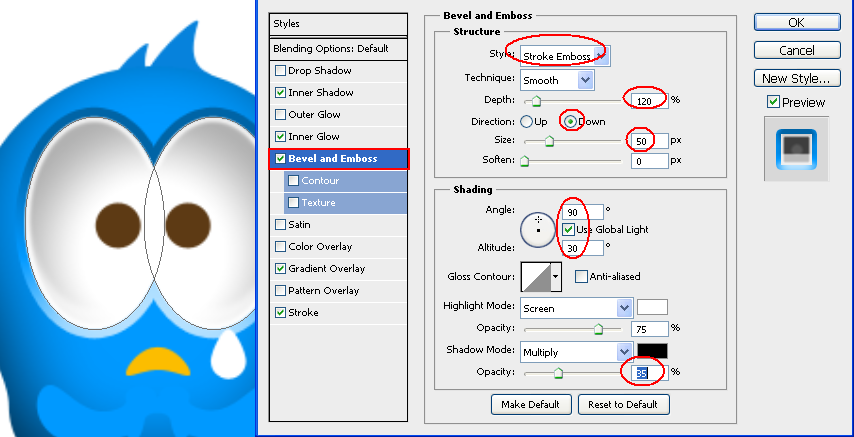The image size is (854, 437).
Task: Enable the Pattern Overlay checkbox
Action: pyautogui.click(x=280, y=290)
